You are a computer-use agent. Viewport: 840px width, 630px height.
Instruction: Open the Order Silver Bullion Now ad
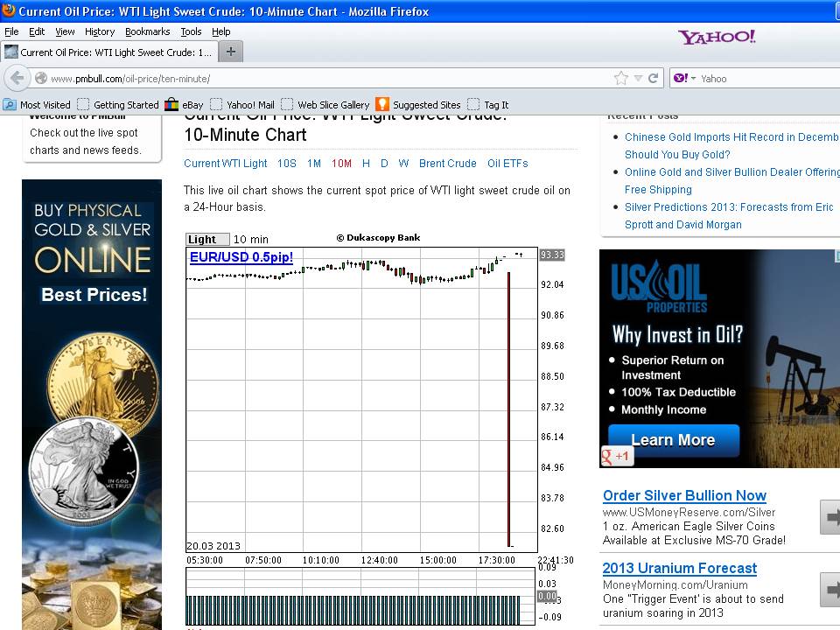click(684, 495)
